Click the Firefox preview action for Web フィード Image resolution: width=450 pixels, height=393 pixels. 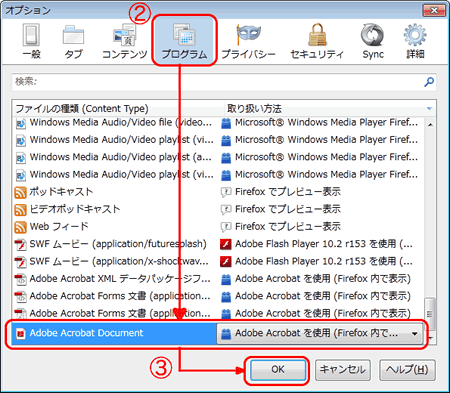(x=281, y=226)
